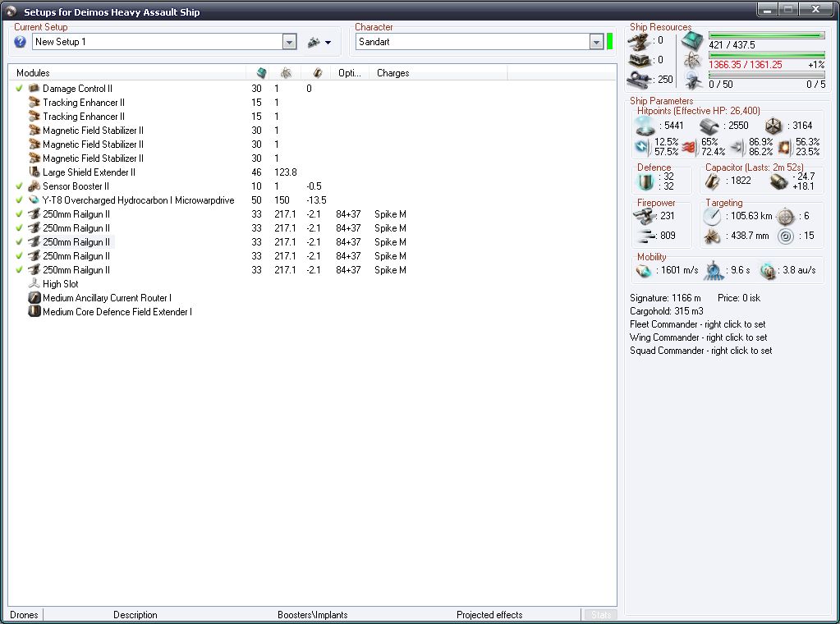Click the Medium Core Defence Field Extender I icon
840x624 pixels.
34,311
